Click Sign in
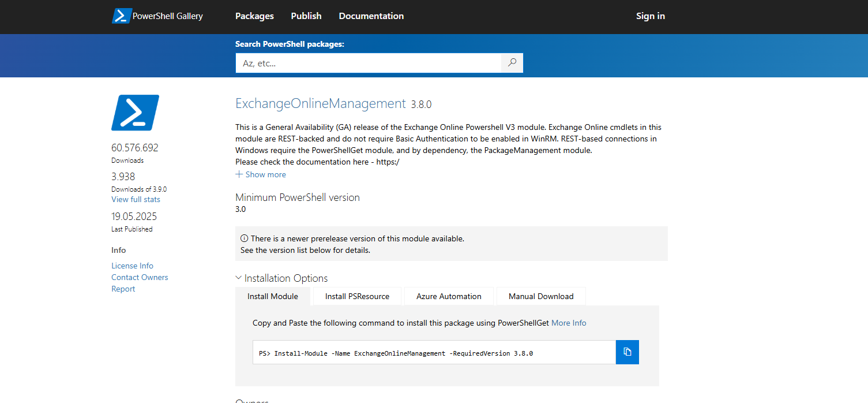Image resolution: width=868 pixels, height=403 pixels. pos(651,16)
